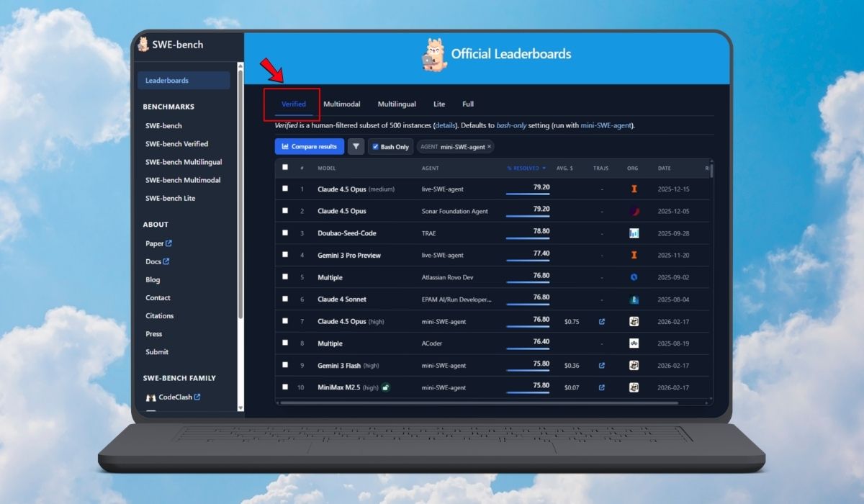The height and width of the screenshot is (504, 864).
Task: Open the Blog link in sidebar
Action: tap(153, 280)
